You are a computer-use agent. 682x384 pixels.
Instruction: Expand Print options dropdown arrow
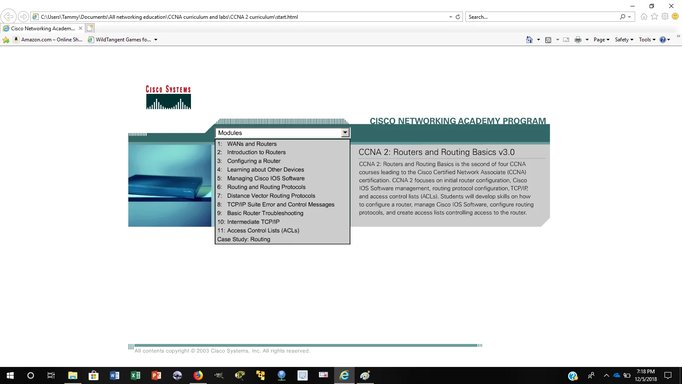click(x=587, y=40)
